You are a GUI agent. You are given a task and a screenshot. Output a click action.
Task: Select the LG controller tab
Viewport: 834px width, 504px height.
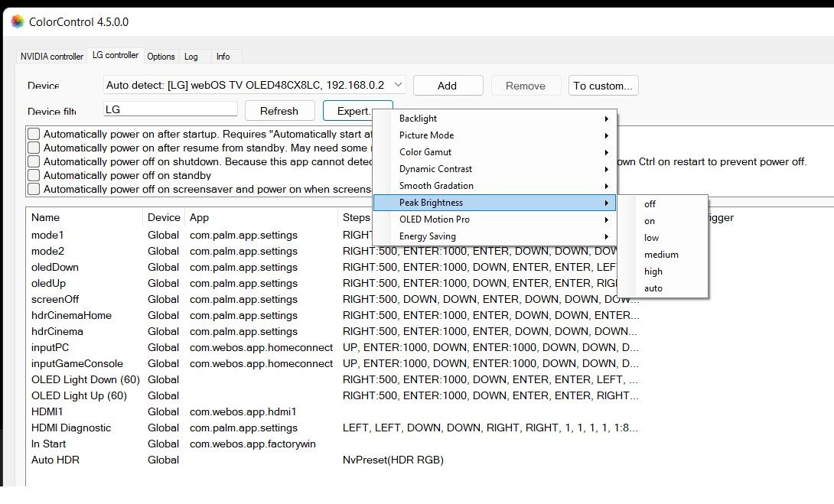point(116,55)
